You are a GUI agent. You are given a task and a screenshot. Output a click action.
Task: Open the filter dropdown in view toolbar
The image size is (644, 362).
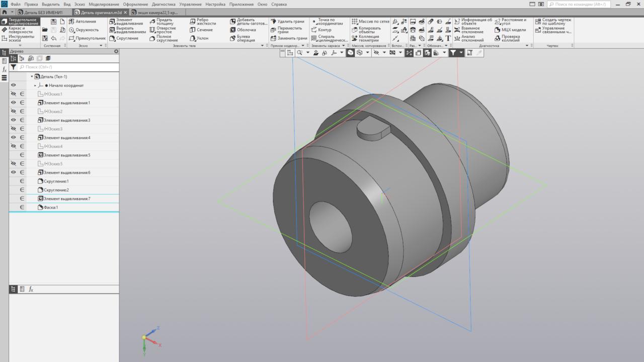pyautogui.click(x=461, y=53)
